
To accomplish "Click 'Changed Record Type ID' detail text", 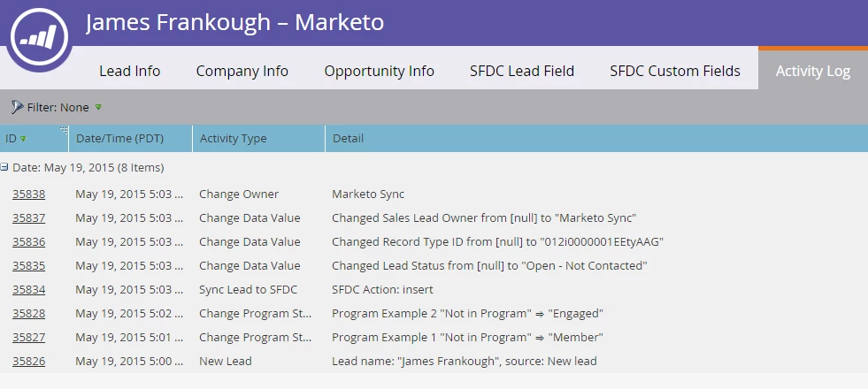I will click(x=497, y=242).
